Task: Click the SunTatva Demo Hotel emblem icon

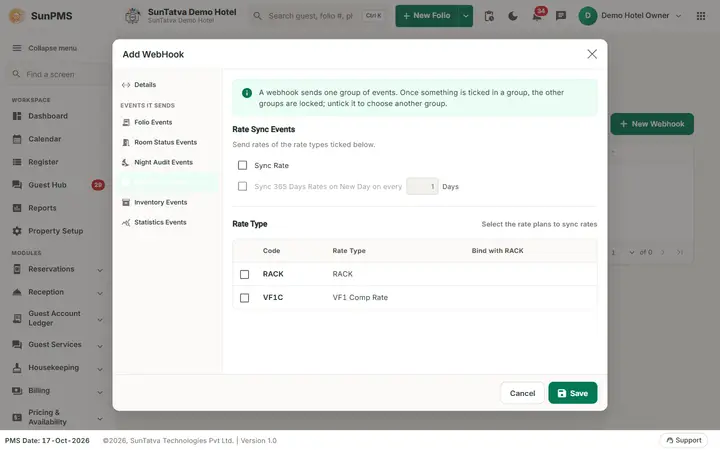Action: [x=133, y=16]
